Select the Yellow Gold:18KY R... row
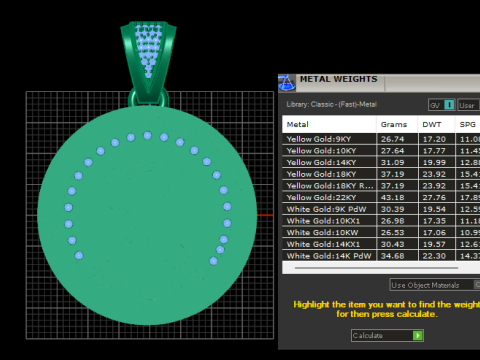The height and width of the screenshot is (360, 480). [x=381, y=186]
